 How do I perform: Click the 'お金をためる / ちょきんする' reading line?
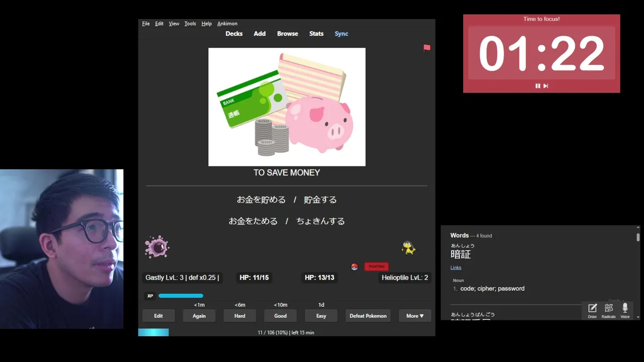pos(287,221)
